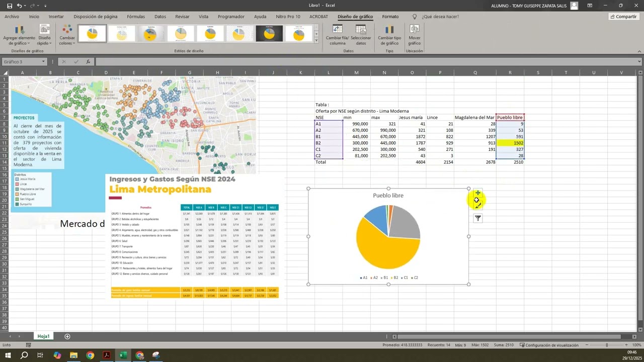644x362 pixels.
Task: Click the Magdalena del Mar header cell
Action: coord(474,117)
